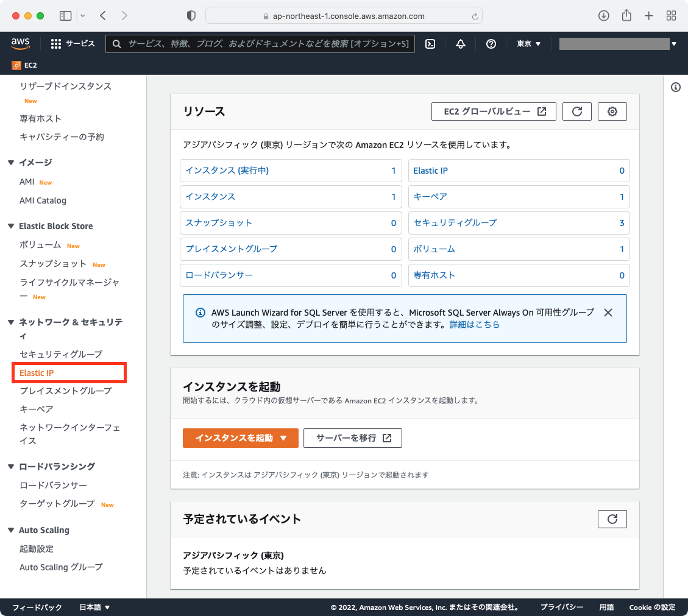This screenshot has height=616, width=688.
Task: Select 起動設定 in the sidebar
Action: (37, 549)
